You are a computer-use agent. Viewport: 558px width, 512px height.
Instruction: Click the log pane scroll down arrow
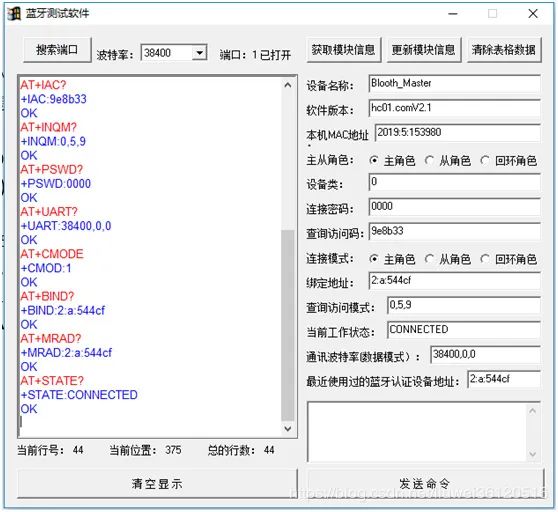[x=288, y=429]
